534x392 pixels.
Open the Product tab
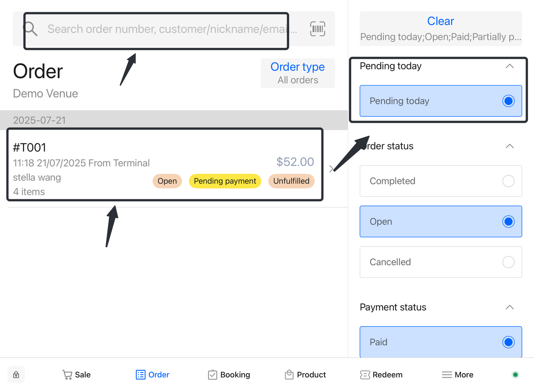305,374
